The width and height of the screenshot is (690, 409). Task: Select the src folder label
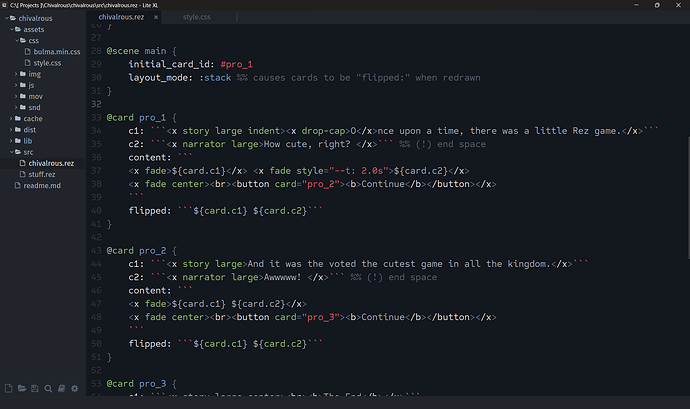(x=28, y=152)
